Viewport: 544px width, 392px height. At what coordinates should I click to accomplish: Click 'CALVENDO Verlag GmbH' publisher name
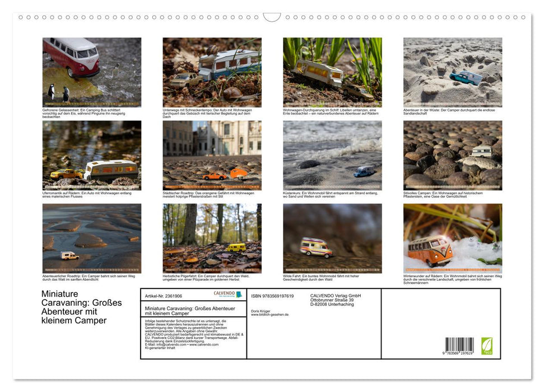336,296
